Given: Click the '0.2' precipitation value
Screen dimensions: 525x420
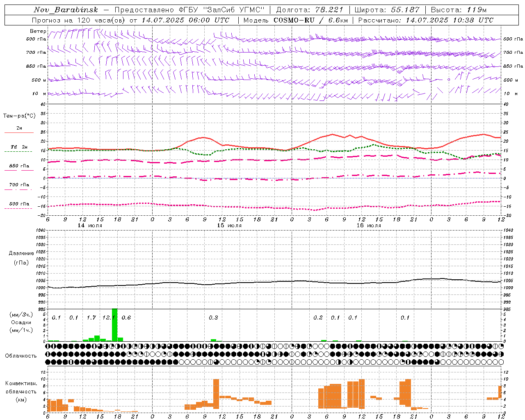Looking at the screenshot, I should click(318, 317).
